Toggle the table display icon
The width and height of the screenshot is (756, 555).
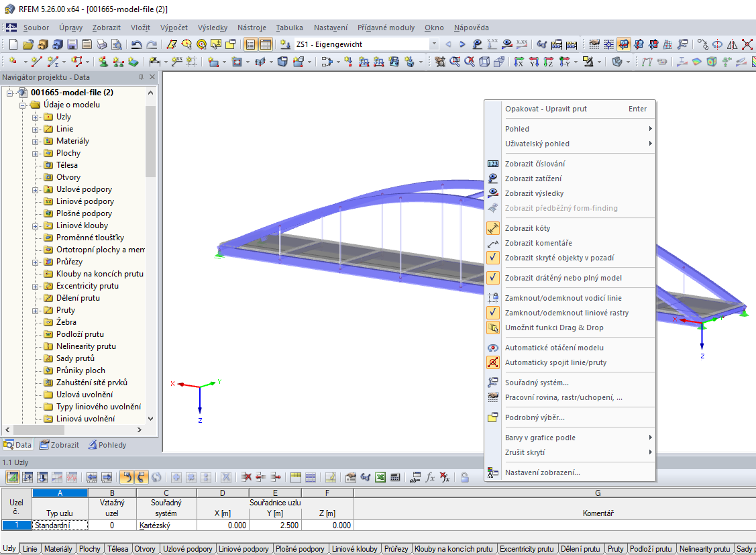tap(266, 44)
